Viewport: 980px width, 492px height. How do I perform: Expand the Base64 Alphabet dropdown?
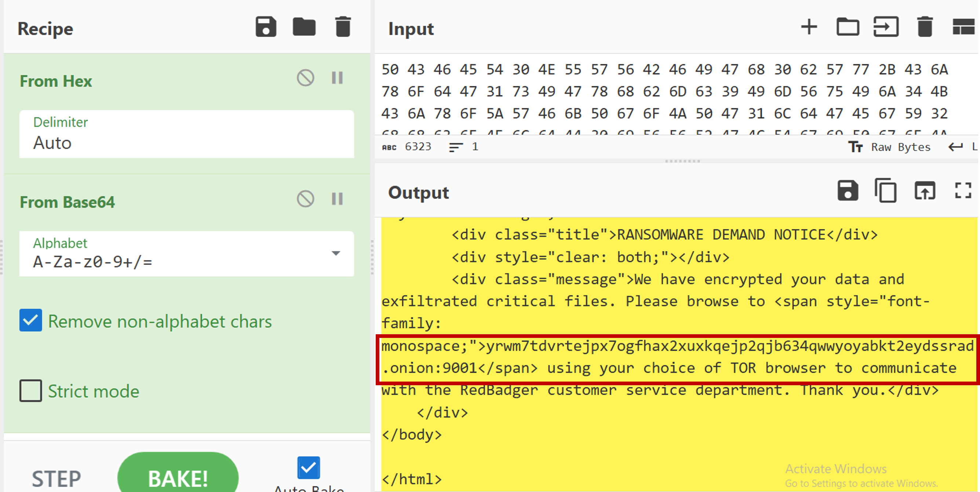click(336, 254)
